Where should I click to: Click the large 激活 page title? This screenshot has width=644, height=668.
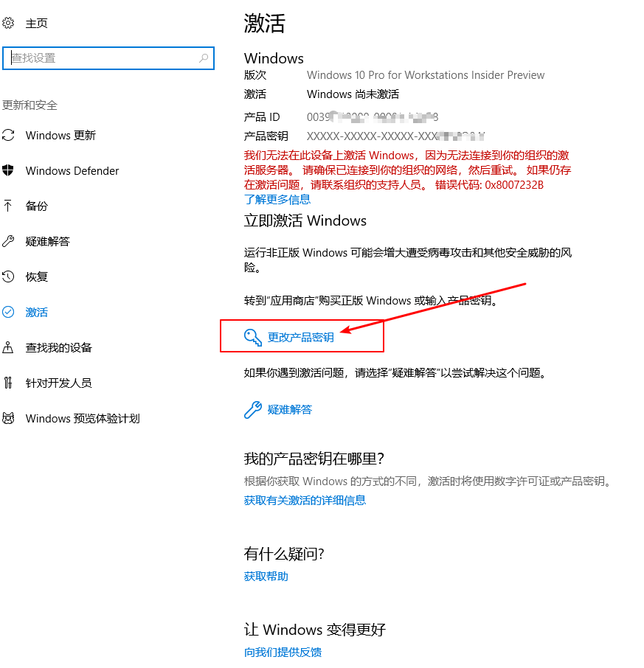tap(264, 23)
